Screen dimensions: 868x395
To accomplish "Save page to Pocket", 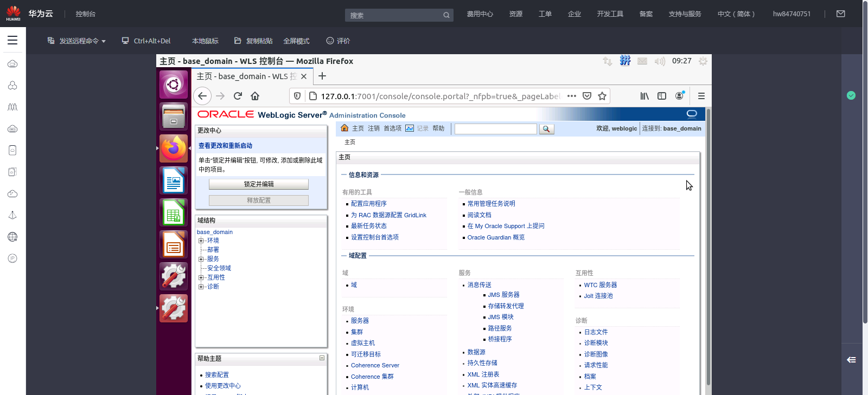I will coord(587,96).
